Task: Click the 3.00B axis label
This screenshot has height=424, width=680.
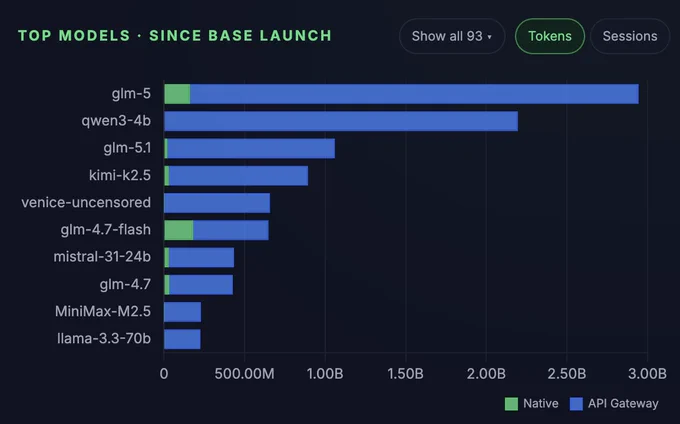Action: pos(647,374)
